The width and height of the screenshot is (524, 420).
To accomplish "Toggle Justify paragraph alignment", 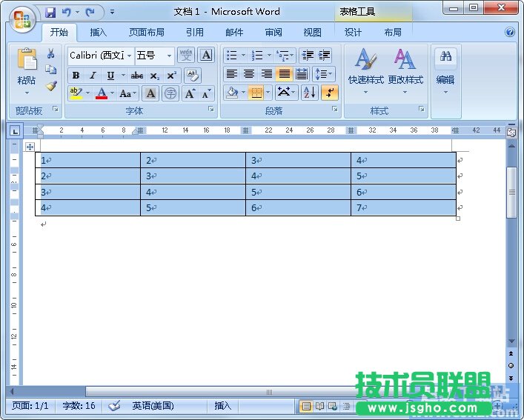I will pyautogui.click(x=284, y=74).
